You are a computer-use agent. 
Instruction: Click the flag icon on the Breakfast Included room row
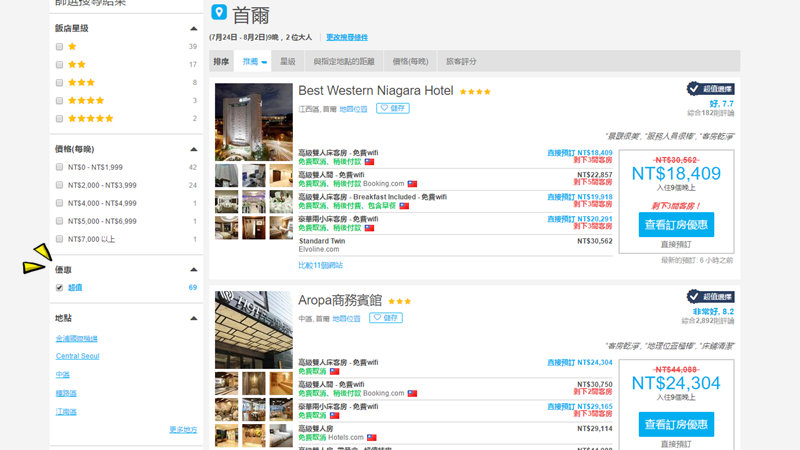coord(404,206)
